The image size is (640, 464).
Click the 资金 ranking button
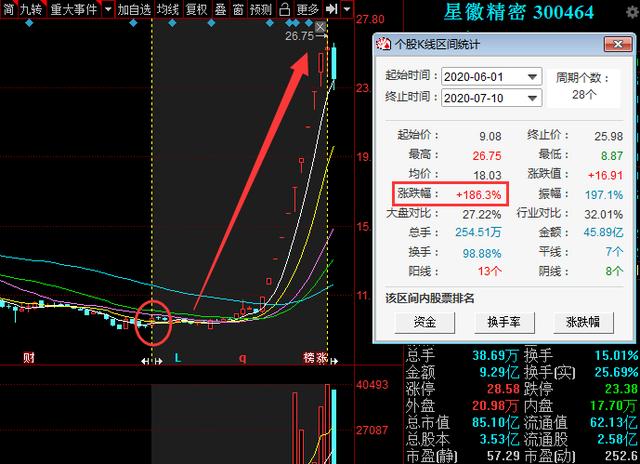[424, 322]
